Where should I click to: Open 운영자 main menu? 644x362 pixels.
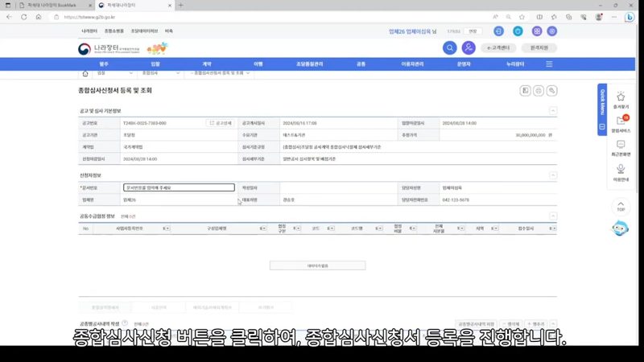(x=464, y=64)
